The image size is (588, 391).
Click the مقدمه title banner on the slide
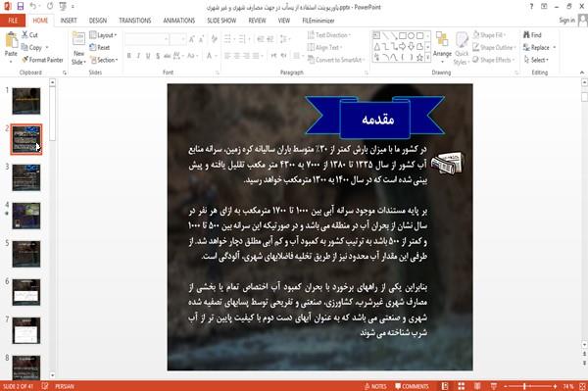pyautogui.click(x=375, y=118)
